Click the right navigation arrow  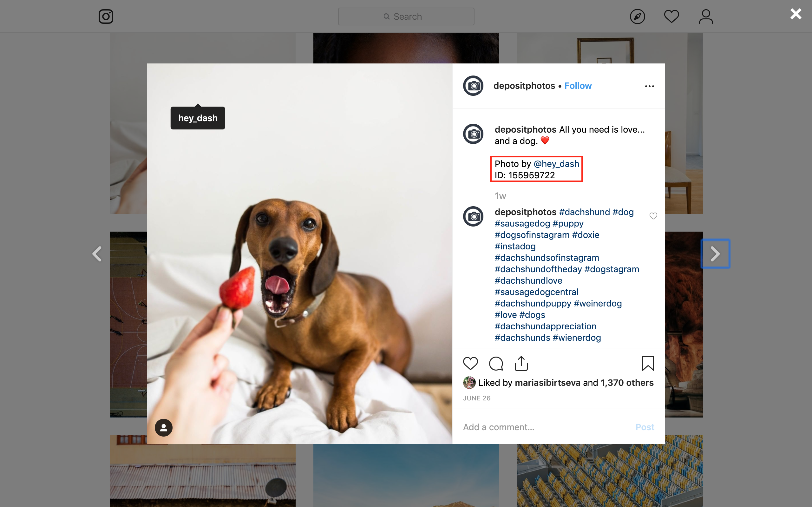point(715,253)
